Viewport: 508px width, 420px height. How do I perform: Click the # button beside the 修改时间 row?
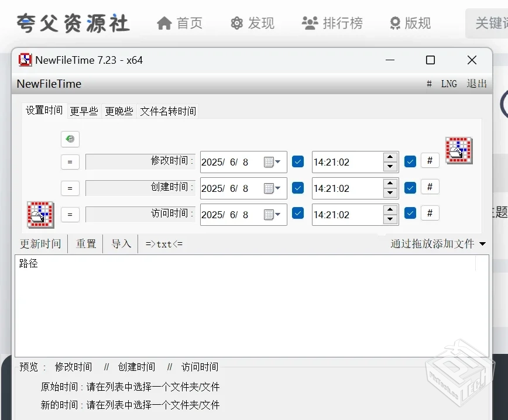coord(430,160)
